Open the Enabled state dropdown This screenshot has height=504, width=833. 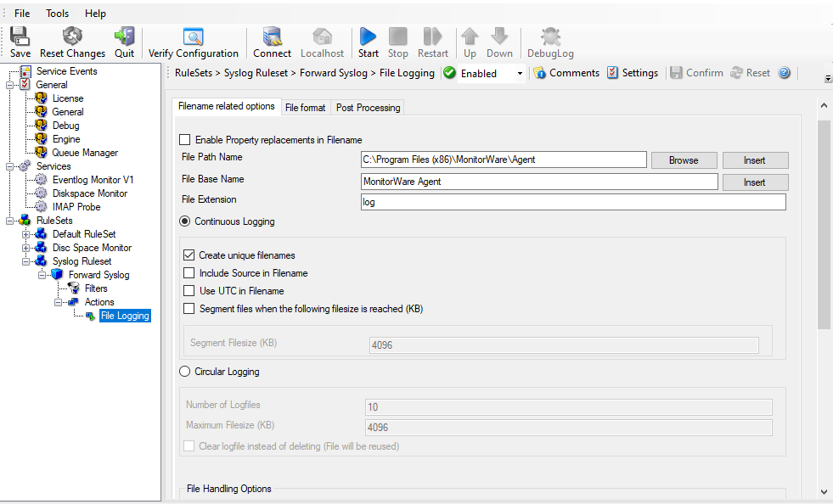point(520,74)
